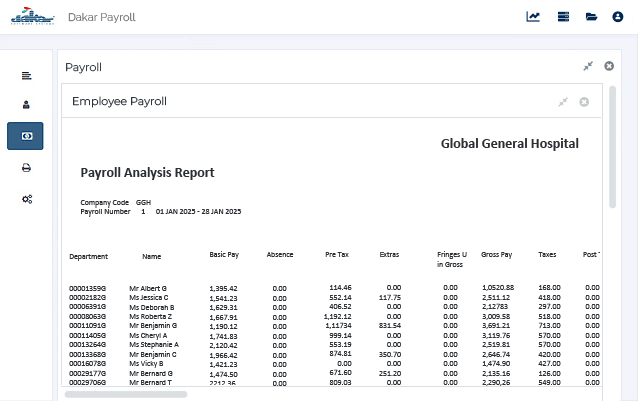Select employee Mr Bernard G
The width and height of the screenshot is (638, 401).
tap(151, 373)
